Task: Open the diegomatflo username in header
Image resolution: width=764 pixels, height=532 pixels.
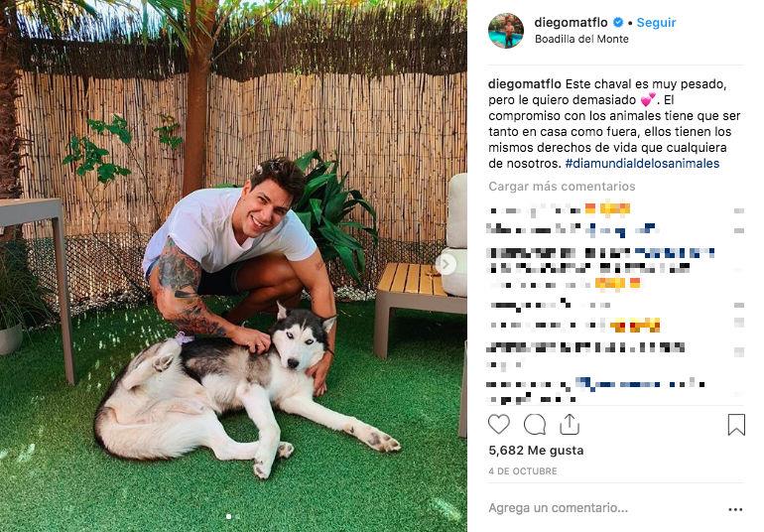Action: tap(572, 23)
